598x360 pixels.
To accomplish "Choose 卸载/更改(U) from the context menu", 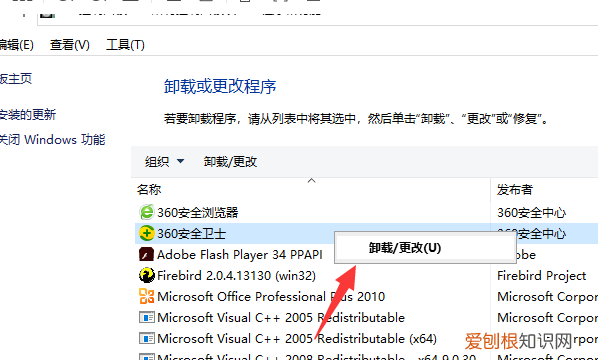I will coord(425,248).
